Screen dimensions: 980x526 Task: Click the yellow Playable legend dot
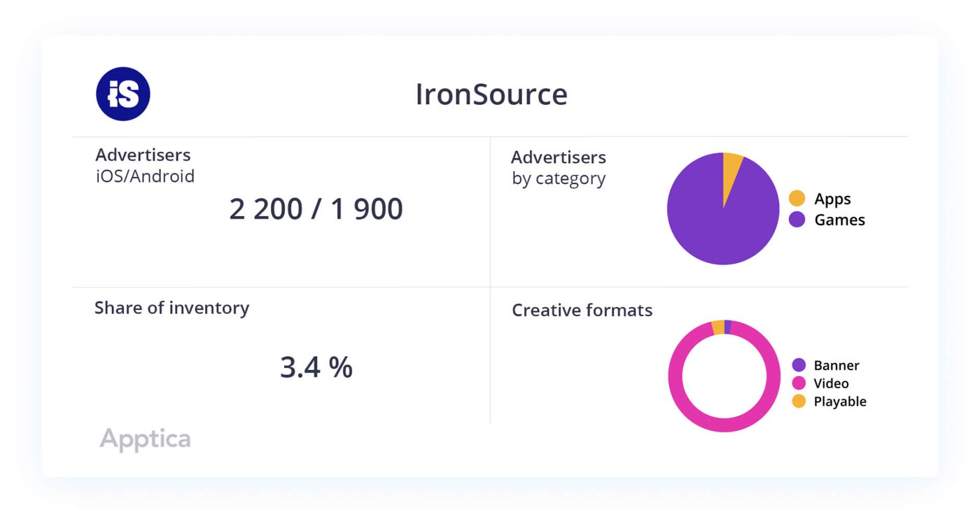(799, 401)
